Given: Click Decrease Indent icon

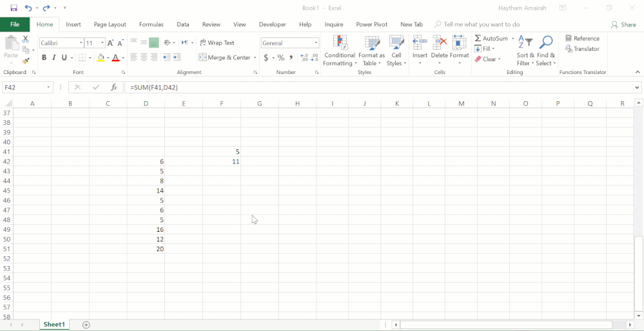Looking at the screenshot, I should [167, 57].
